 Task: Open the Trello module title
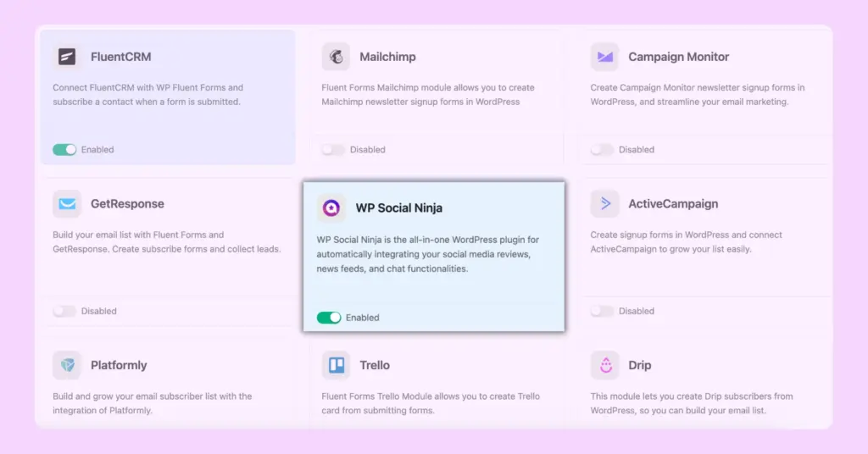tap(374, 365)
